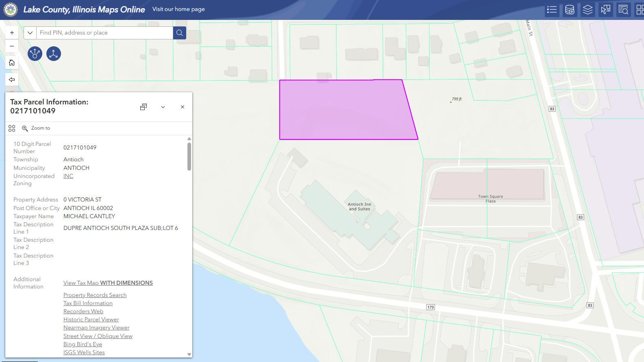This screenshot has height=362, width=644.
Task: Click taxpayer name MICHAEL CANTLEY
Action: click(x=89, y=216)
